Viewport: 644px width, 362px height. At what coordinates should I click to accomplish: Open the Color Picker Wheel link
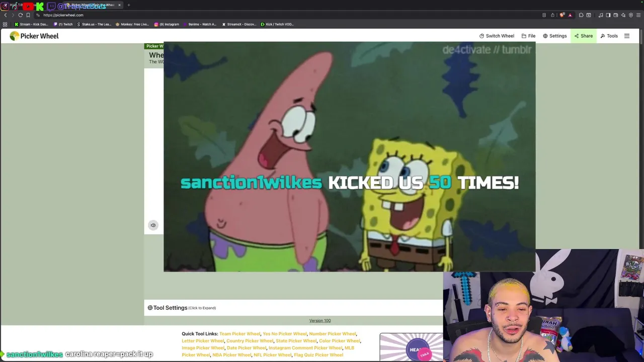pos(340,341)
